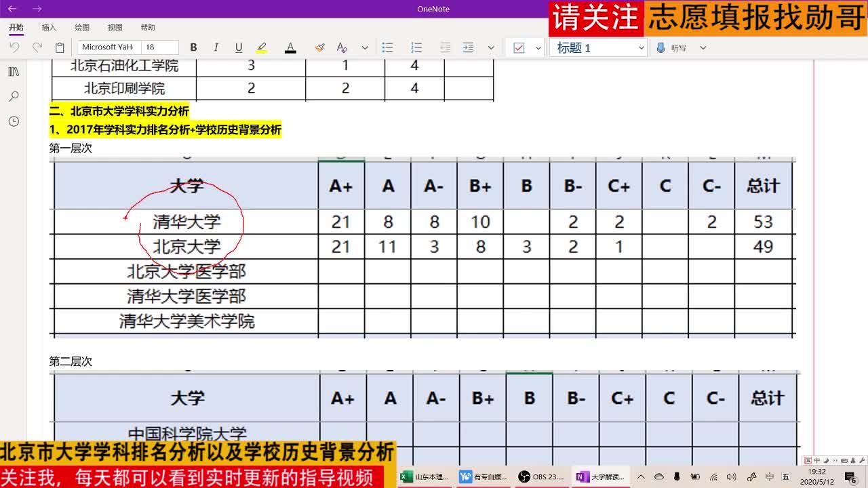
Task: Click the 清华大学美术学院 row cell
Action: pyautogui.click(x=186, y=321)
